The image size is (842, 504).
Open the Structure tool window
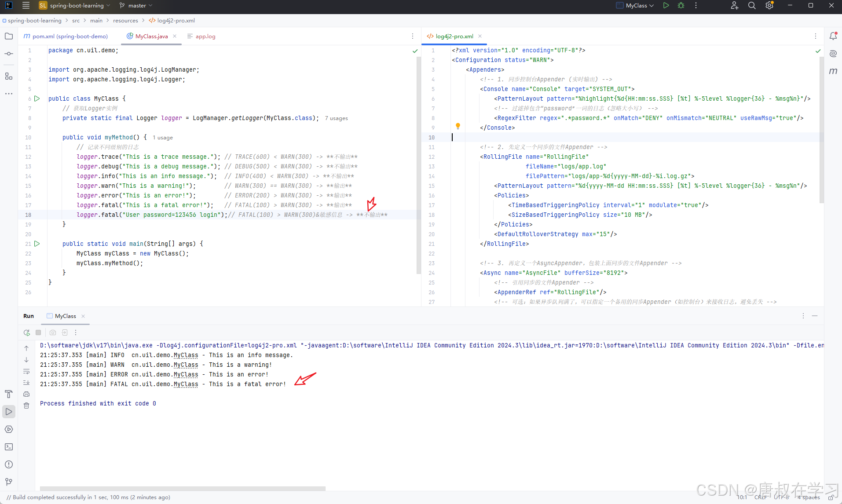tap(9, 76)
